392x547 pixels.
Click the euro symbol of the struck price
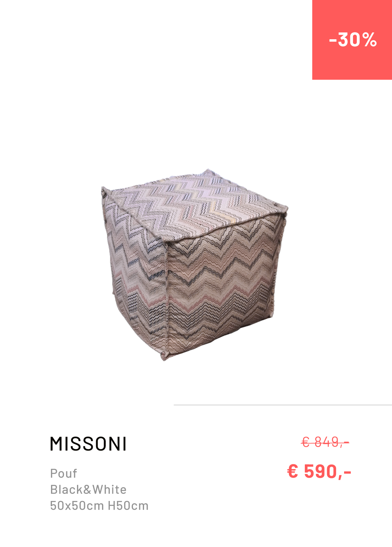tap(306, 442)
